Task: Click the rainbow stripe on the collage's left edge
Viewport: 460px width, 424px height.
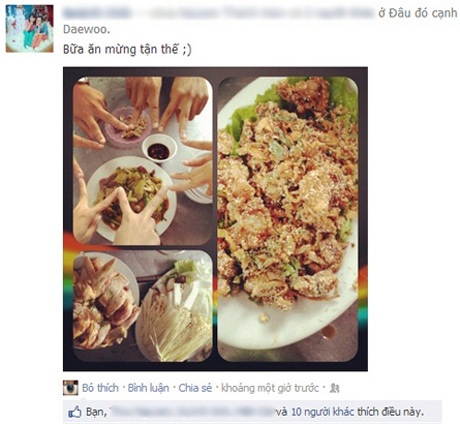Action: point(68,279)
